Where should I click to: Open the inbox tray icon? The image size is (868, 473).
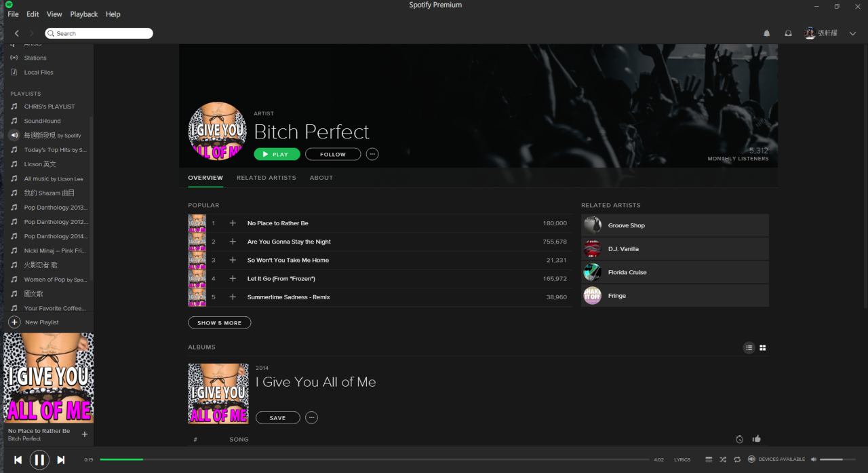pyautogui.click(x=788, y=33)
